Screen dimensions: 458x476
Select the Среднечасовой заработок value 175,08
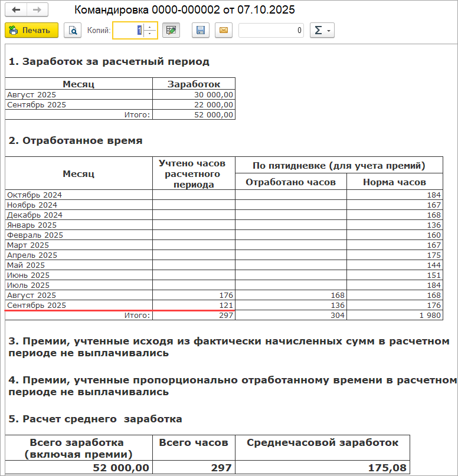(x=322, y=467)
